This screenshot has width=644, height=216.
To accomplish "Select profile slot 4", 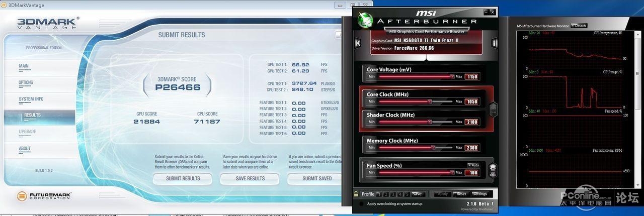I will pyautogui.click(x=400, y=194).
